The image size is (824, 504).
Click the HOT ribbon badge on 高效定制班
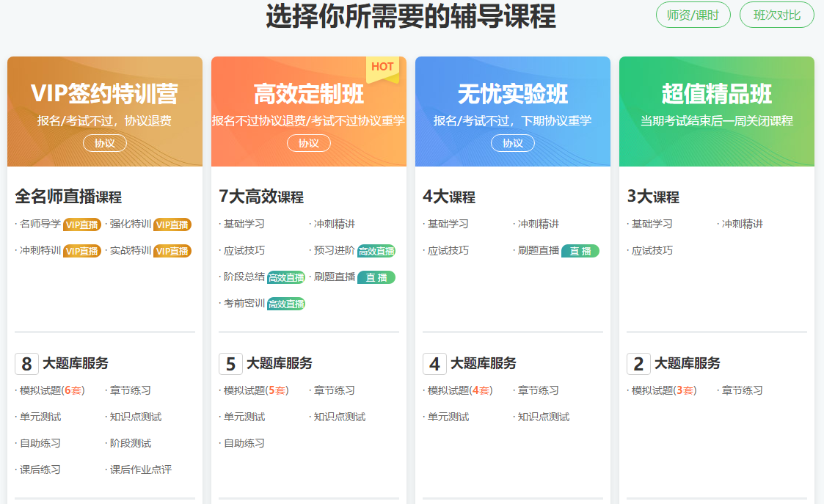(x=382, y=67)
